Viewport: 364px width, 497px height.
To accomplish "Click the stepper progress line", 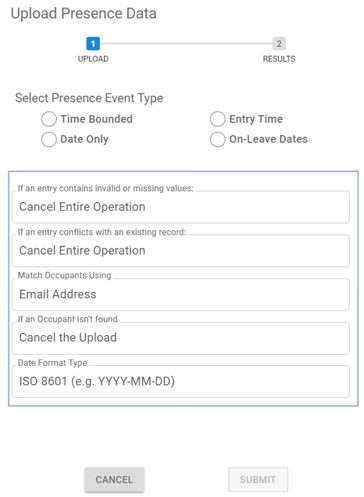I will pyautogui.click(x=186, y=44).
